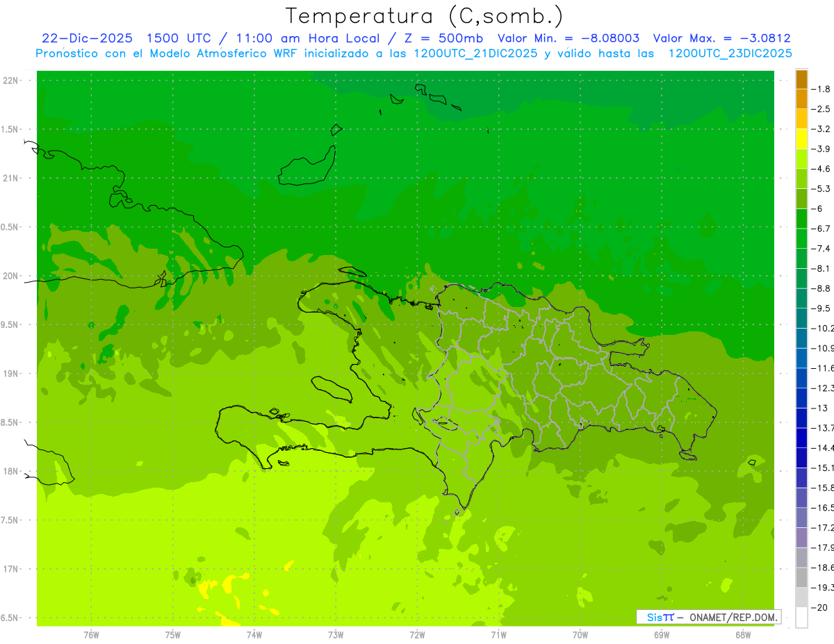Click the "20N" latitude axis label
The image size is (834, 644).
coord(12,276)
